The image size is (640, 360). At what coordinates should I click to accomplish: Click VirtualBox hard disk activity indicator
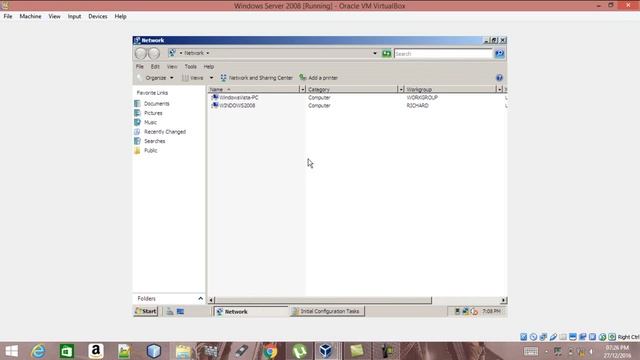click(x=524, y=337)
